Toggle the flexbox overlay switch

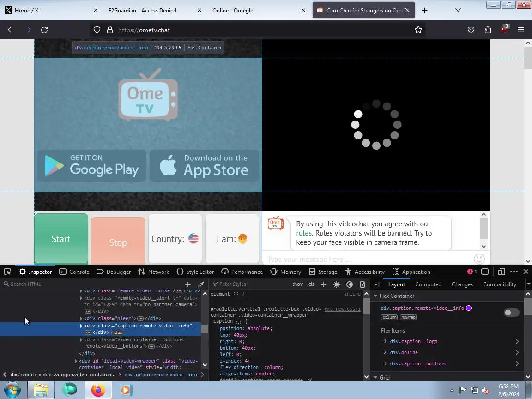pyautogui.click(x=512, y=313)
